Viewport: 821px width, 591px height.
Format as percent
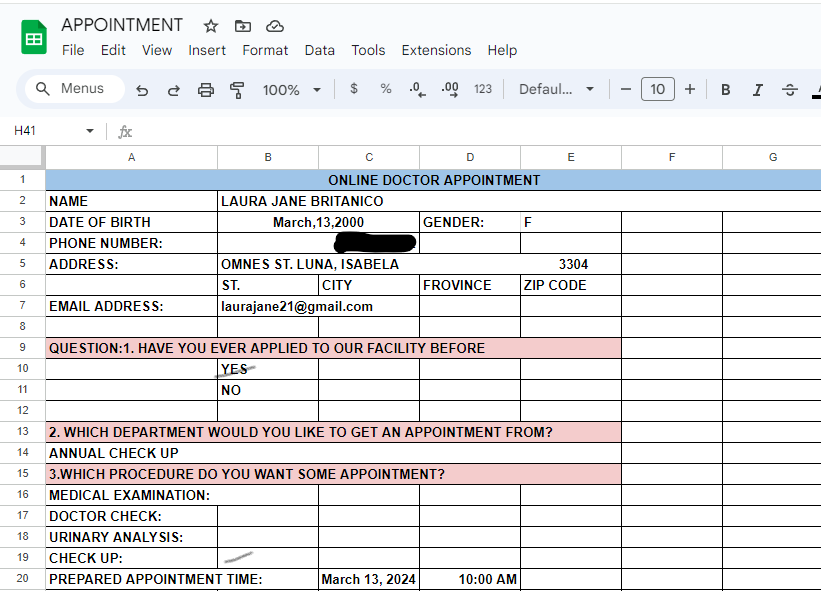click(x=386, y=89)
